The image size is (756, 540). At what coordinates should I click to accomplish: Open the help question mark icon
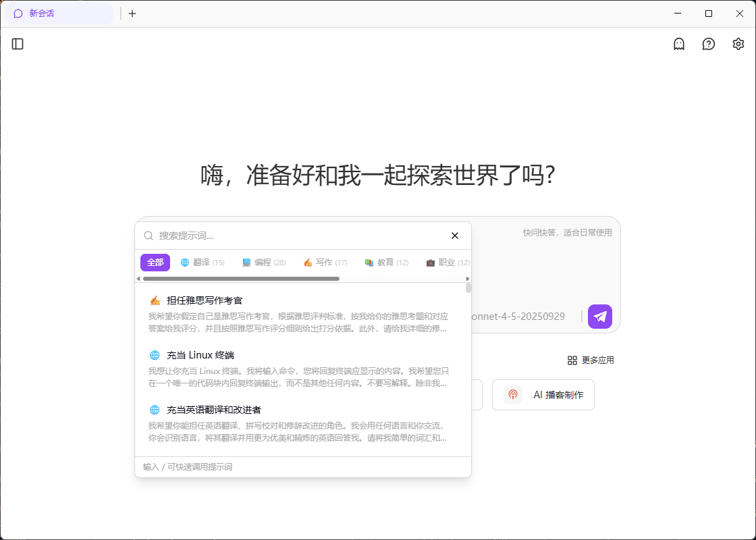(x=708, y=44)
